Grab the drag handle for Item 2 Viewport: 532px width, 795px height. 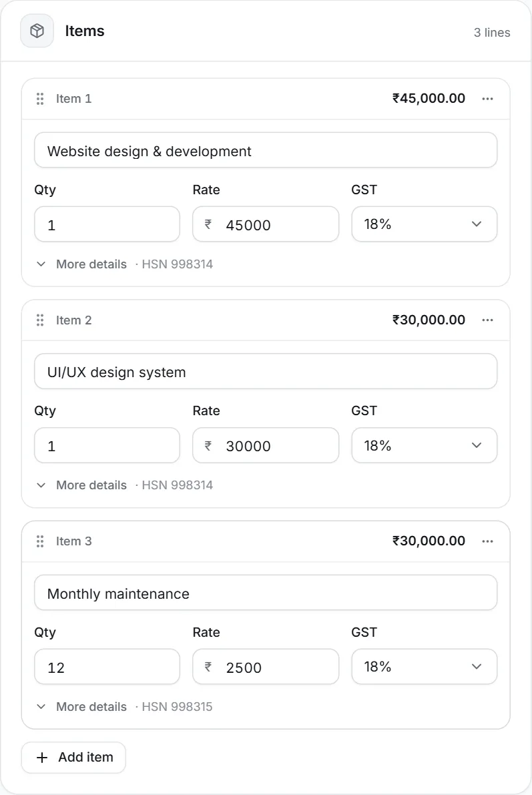[x=40, y=320]
